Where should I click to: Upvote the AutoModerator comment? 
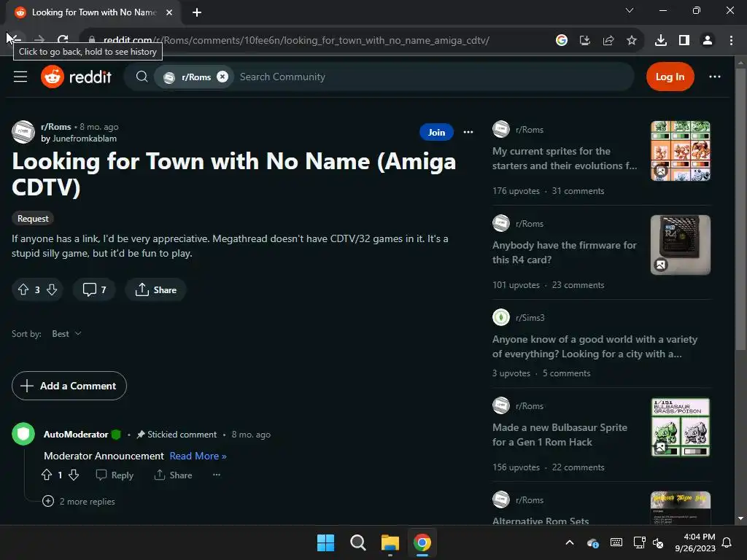coord(47,475)
